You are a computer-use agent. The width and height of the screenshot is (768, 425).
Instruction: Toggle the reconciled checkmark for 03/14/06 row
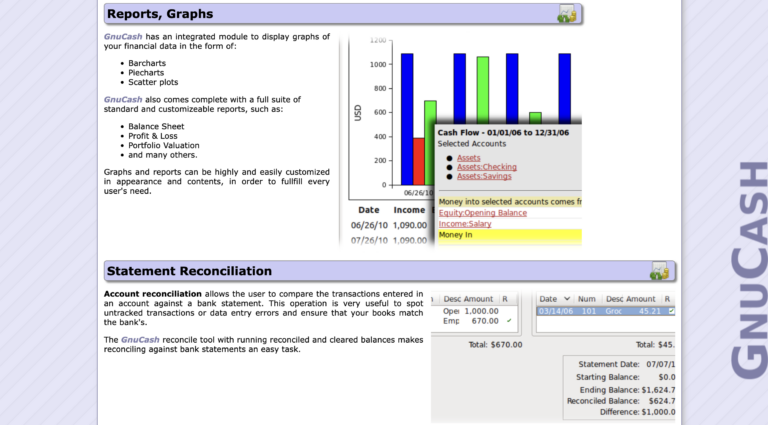click(x=671, y=311)
